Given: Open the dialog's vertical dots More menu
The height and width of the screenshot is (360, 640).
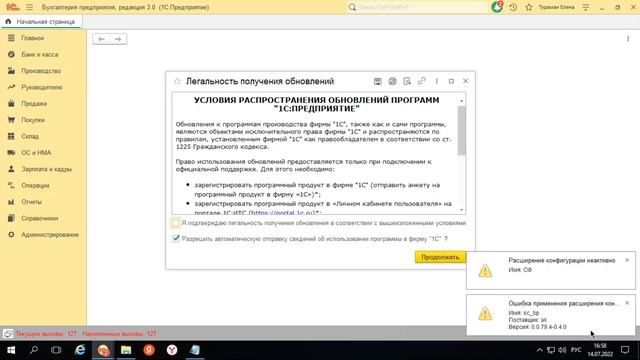Looking at the screenshot, I should [437, 81].
